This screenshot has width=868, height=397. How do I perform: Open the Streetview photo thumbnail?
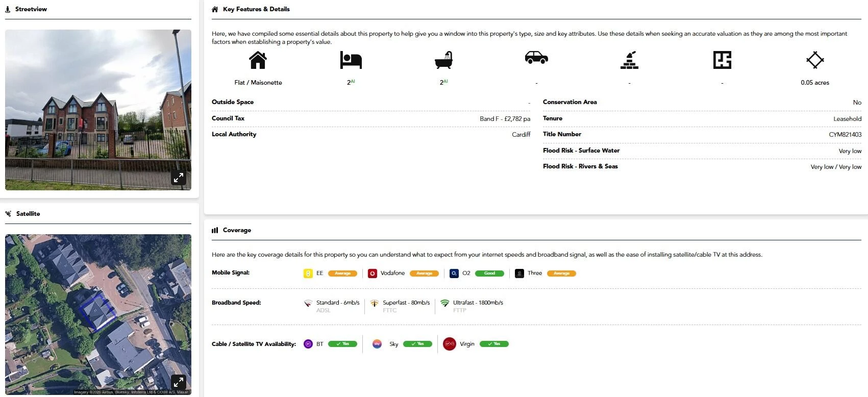(x=98, y=110)
